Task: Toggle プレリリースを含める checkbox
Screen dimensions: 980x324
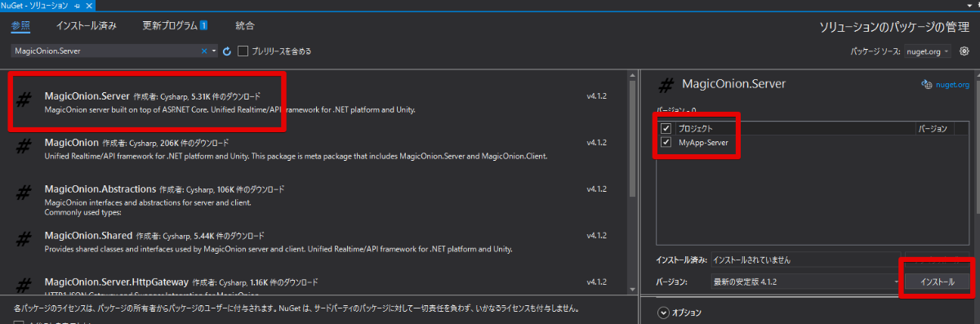Action: click(243, 51)
